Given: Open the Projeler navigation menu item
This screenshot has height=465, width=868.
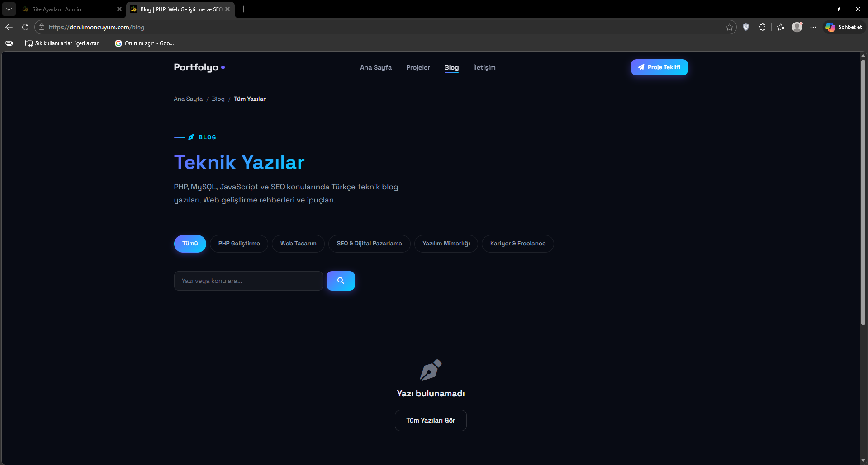Looking at the screenshot, I should tap(418, 67).
